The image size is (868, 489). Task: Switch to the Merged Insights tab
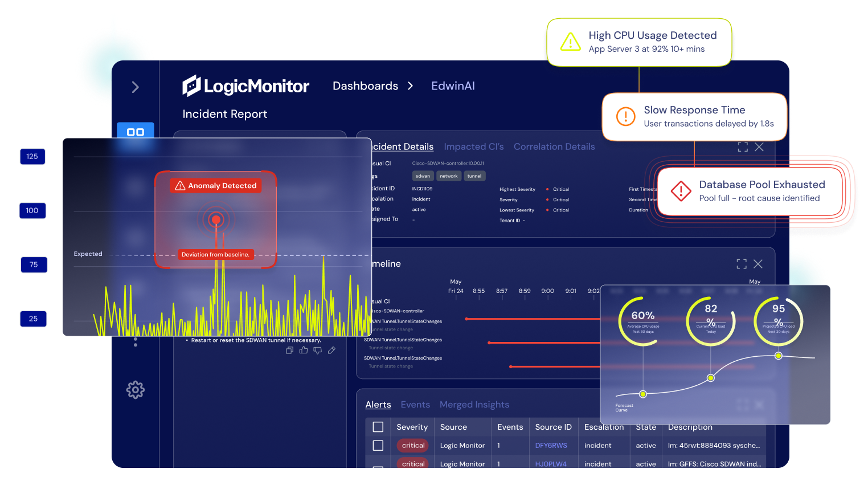tap(474, 405)
